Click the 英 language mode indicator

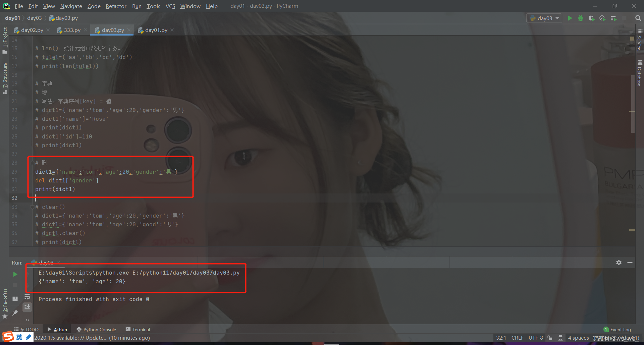19,337
